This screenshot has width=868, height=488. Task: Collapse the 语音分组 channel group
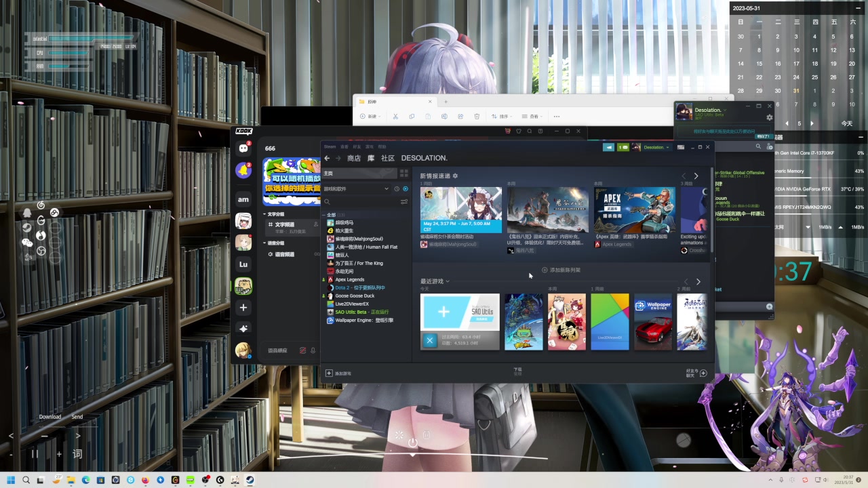275,243
